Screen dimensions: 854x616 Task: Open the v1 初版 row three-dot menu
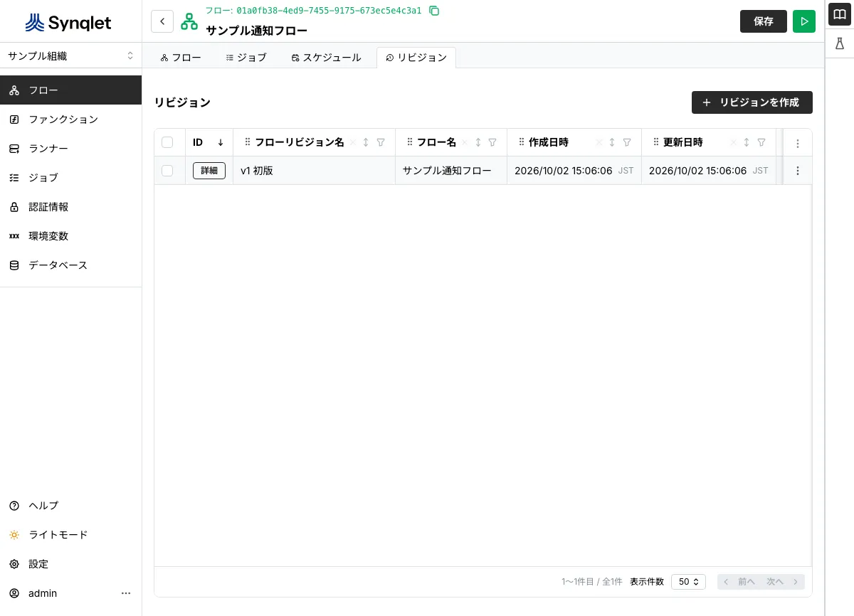798,171
